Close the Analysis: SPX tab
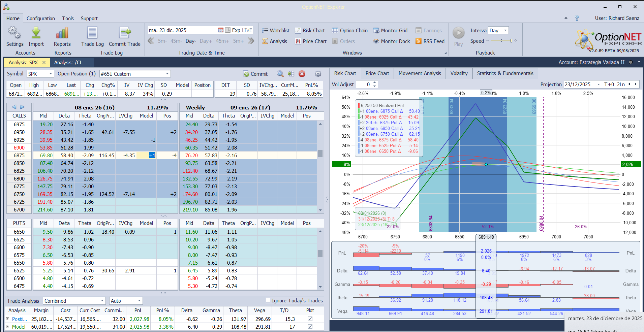Screen dimensions: 644x332 tap(44, 62)
